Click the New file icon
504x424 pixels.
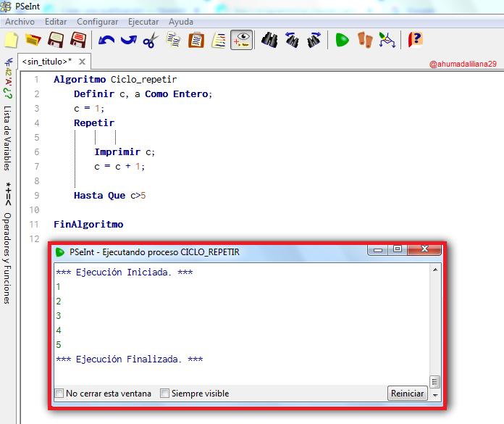(x=12, y=40)
